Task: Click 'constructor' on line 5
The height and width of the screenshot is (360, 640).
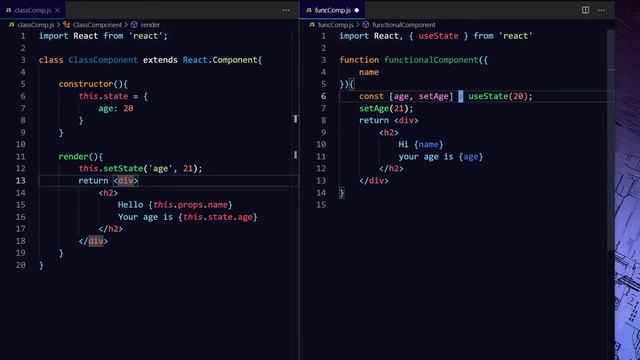Action: (x=85, y=84)
